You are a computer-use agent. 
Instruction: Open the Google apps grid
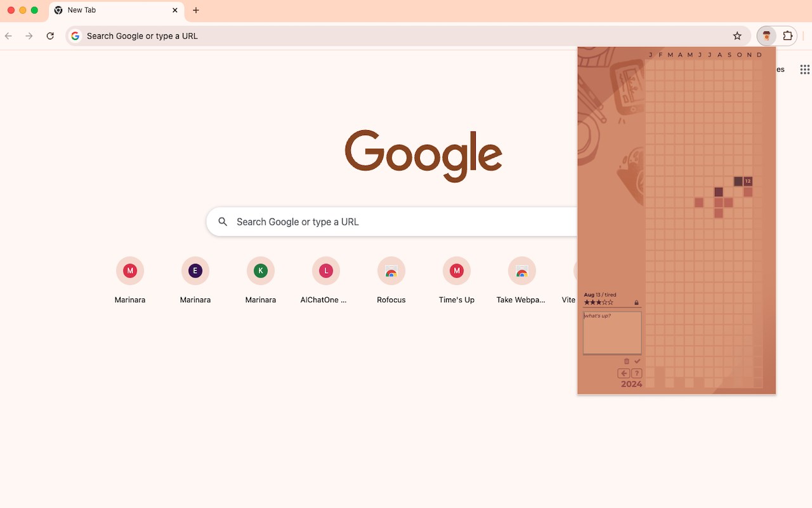804,70
